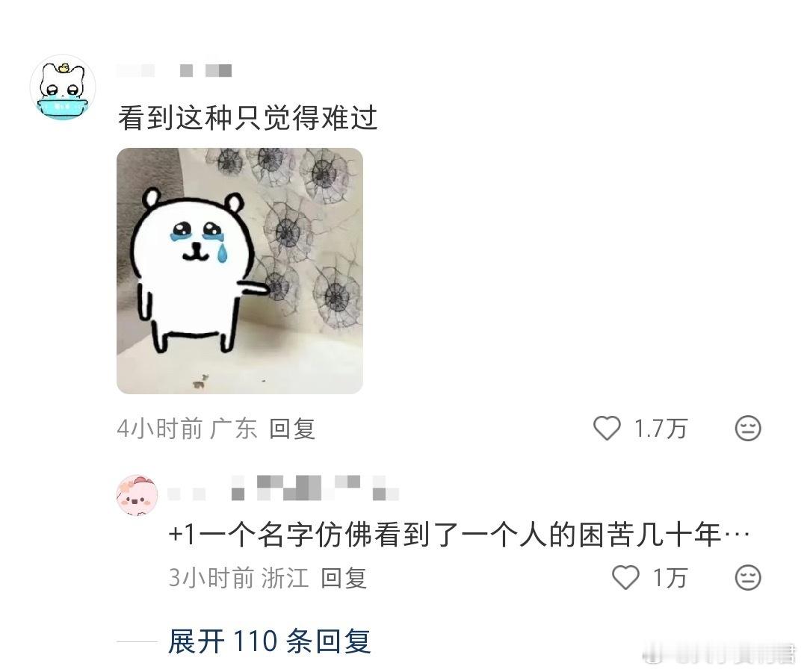Click 回复 under the 浙江 comment
The height and width of the screenshot is (672, 804).
point(344,578)
